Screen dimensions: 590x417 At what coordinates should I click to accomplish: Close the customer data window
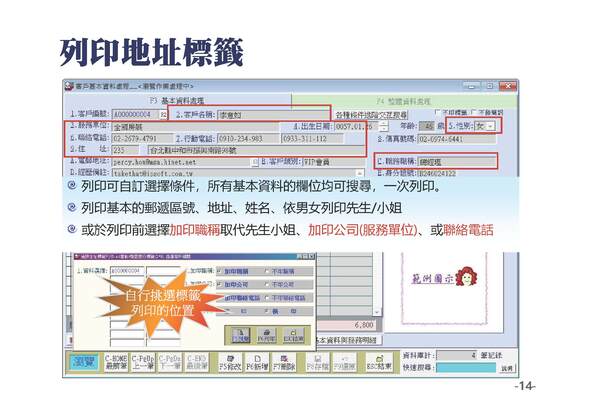pos(508,86)
